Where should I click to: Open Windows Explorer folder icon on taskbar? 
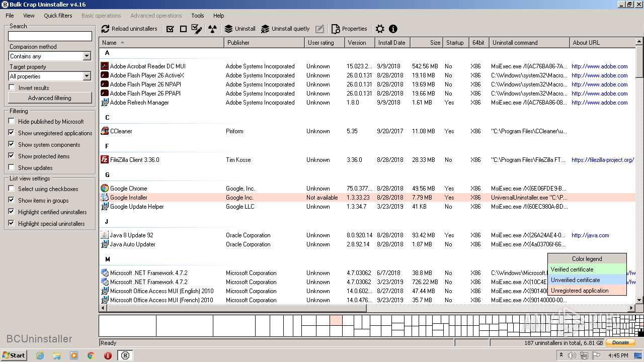pos(57,355)
